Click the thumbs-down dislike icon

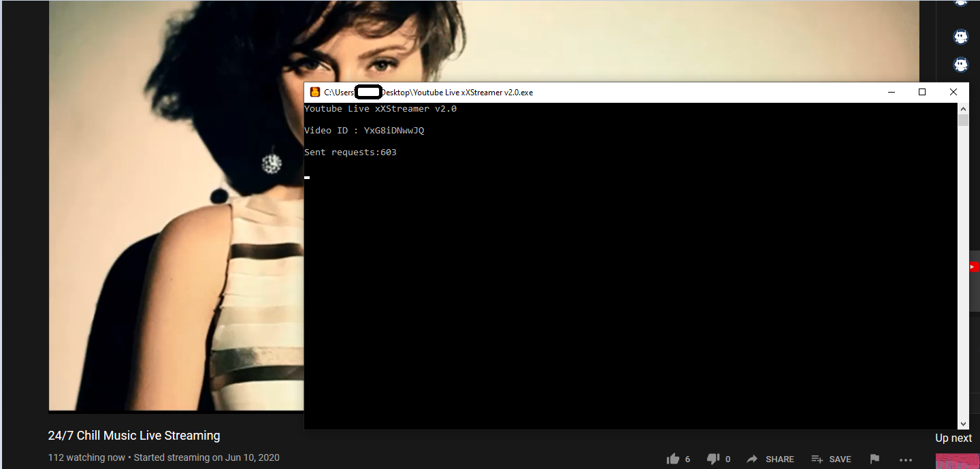713,459
